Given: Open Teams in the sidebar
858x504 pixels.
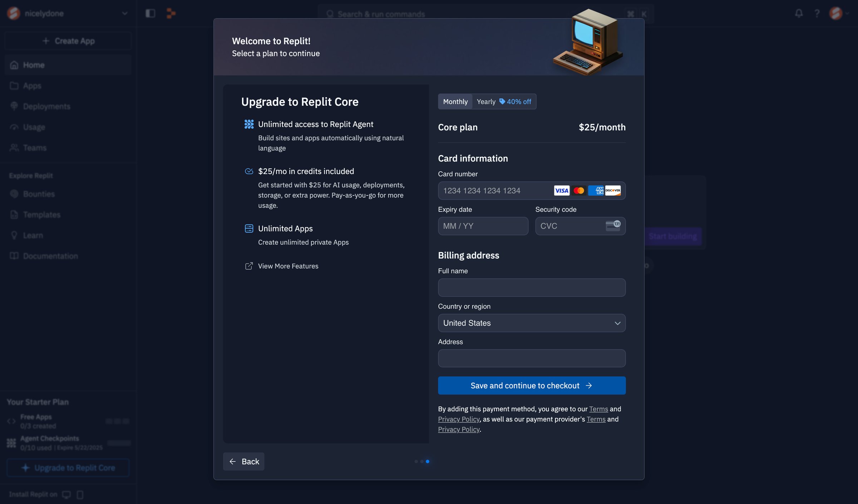Looking at the screenshot, I should (x=68, y=148).
